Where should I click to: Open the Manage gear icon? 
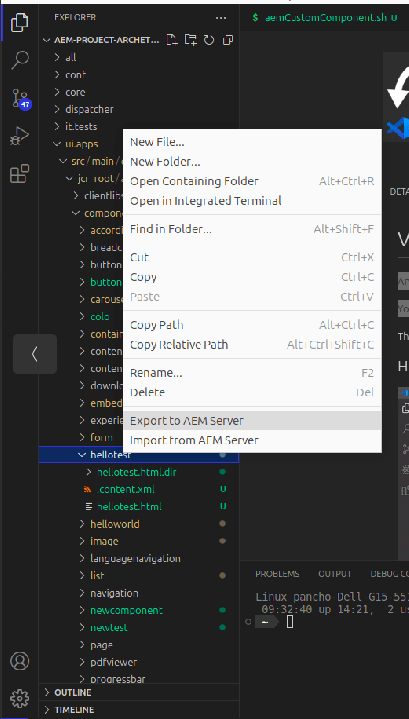click(19, 698)
